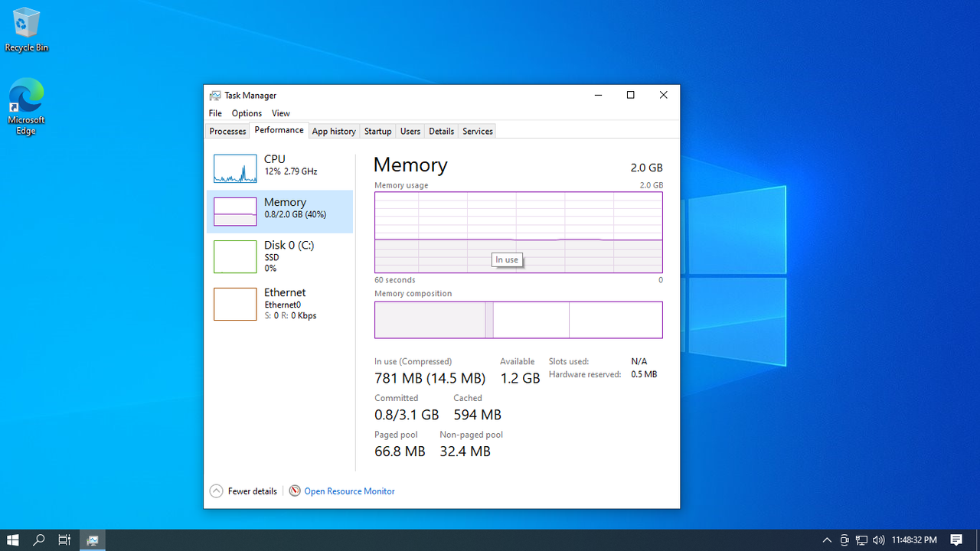980x551 pixels.
Task: Click the 66.8 MB Paged pool value
Action: point(400,452)
